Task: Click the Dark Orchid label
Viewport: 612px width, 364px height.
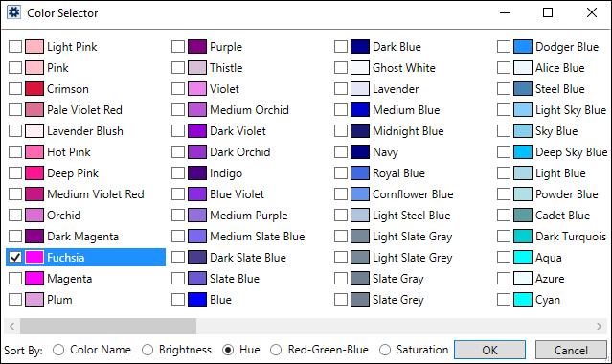Action: pos(240,152)
